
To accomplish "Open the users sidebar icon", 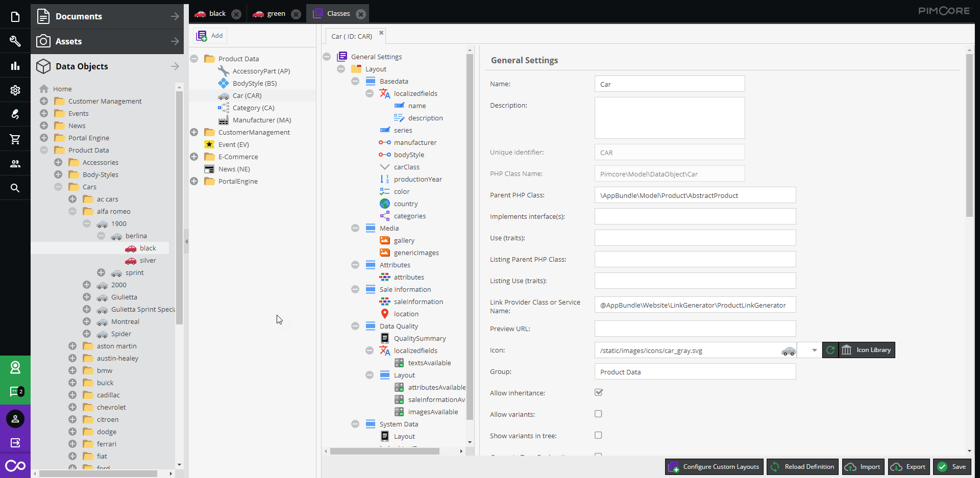I will coord(15,164).
